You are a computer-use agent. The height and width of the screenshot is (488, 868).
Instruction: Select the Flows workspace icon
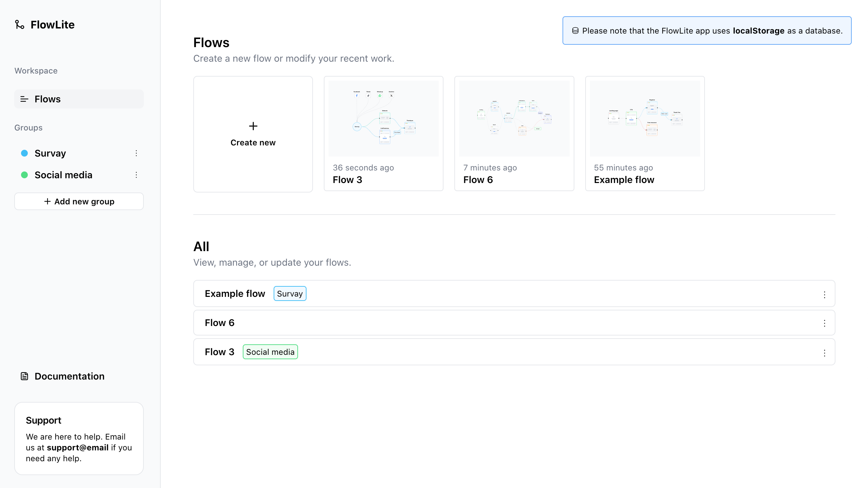24,99
